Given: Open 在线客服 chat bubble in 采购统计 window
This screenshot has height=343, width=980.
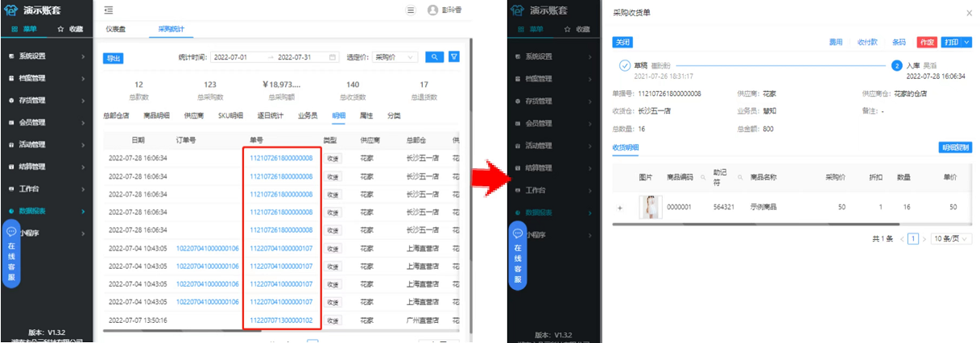Looking at the screenshot, I should [x=11, y=254].
